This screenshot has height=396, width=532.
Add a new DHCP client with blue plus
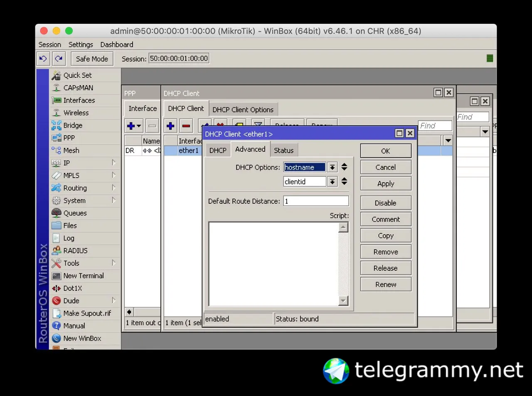click(170, 126)
